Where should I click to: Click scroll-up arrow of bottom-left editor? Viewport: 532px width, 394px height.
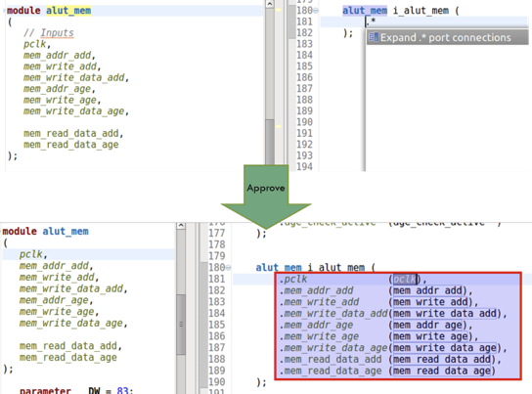(181, 225)
